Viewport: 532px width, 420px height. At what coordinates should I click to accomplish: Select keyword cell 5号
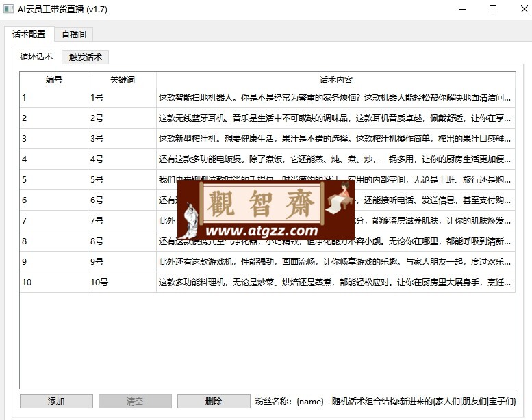(x=122, y=180)
